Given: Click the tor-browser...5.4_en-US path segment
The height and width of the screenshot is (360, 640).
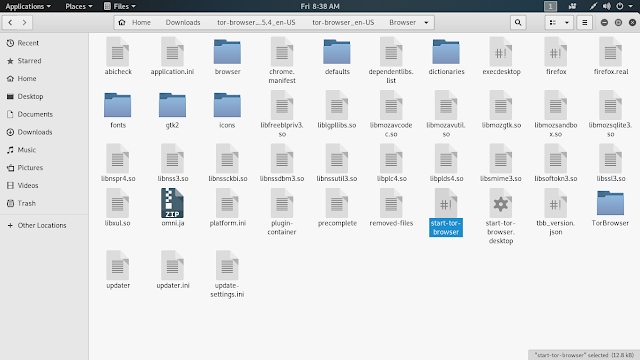Looking at the screenshot, I should click(x=256, y=22).
